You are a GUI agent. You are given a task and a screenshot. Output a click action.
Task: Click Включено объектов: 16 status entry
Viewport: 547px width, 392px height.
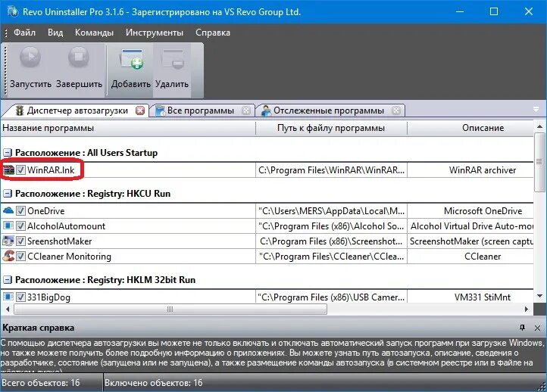154,383
